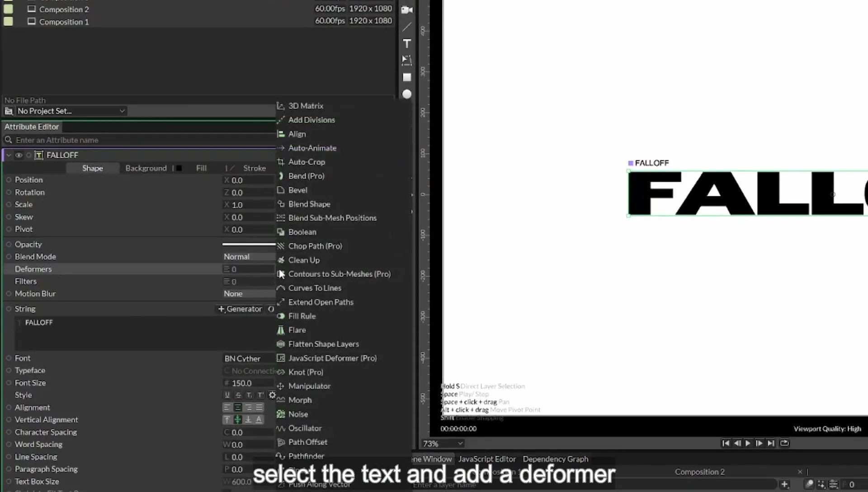Image resolution: width=868 pixels, height=492 pixels.
Task: Select the Rectangle shape tool
Action: point(407,77)
